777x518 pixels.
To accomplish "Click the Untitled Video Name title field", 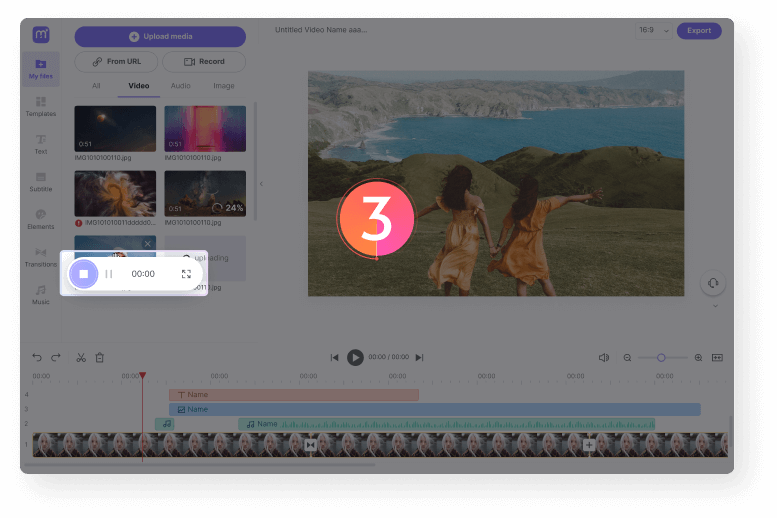I will (x=321, y=30).
